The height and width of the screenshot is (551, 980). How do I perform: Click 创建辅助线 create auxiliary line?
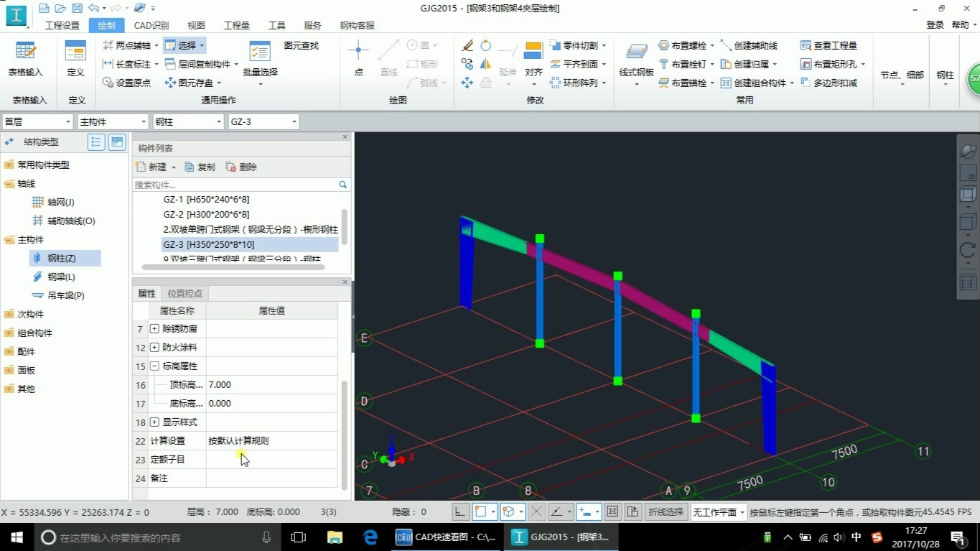point(750,45)
